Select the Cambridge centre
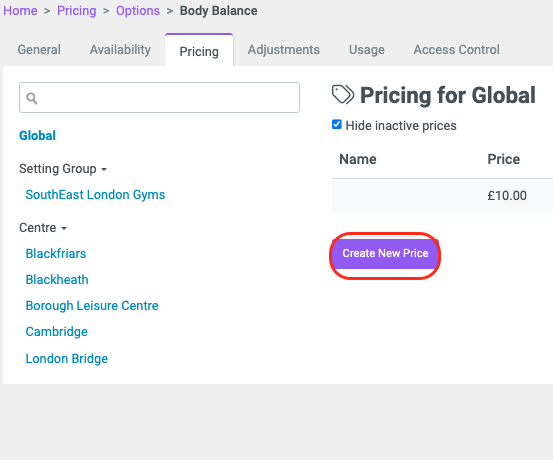The height and width of the screenshot is (460, 553). click(56, 332)
